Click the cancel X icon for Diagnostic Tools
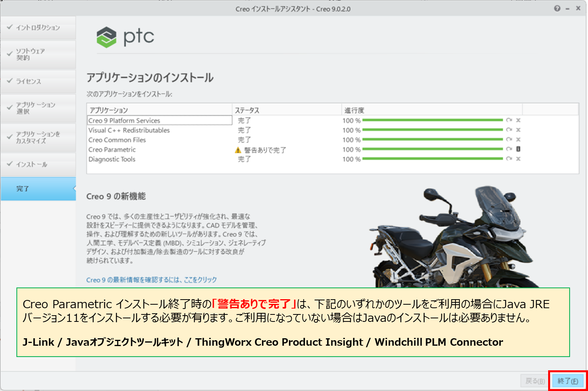This screenshot has width=588, height=391. (x=518, y=159)
